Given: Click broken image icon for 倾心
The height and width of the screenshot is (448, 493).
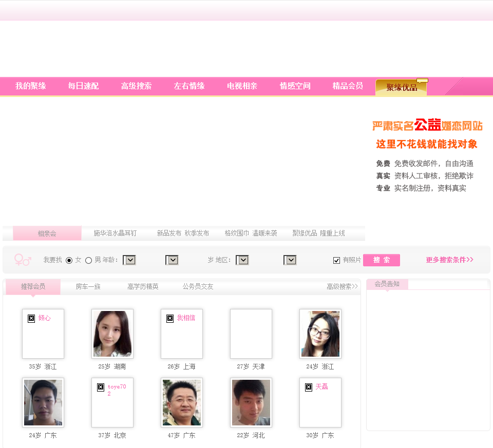Looking at the screenshot, I should (x=31, y=319).
